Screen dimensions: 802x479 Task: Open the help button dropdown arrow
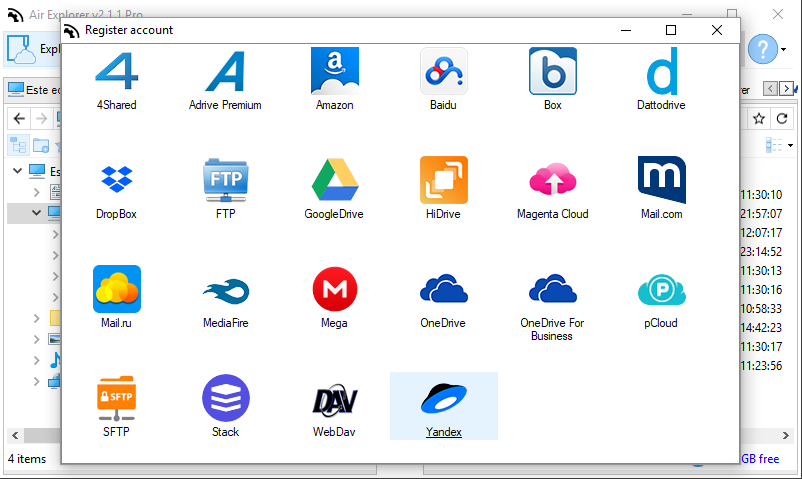click(784, 50)
